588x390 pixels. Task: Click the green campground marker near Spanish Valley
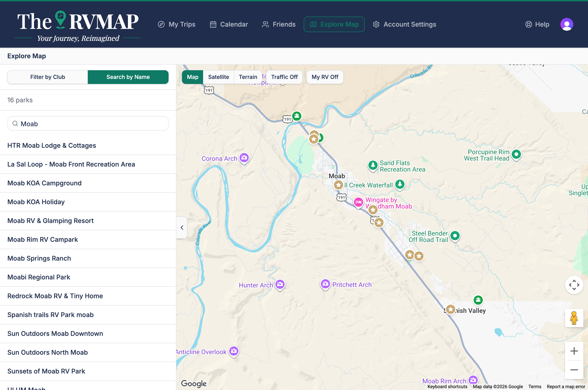pos(478,300)
